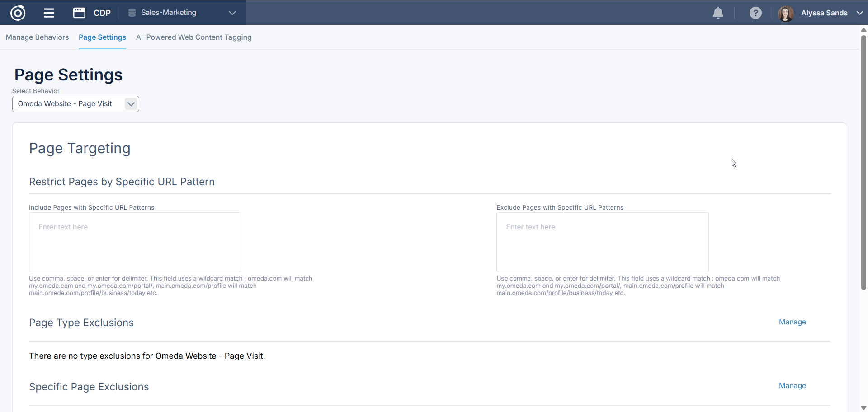This screenshot has width=868, height=412.
Task: Click the Omeda logo icon
Action: pos(18,13)
